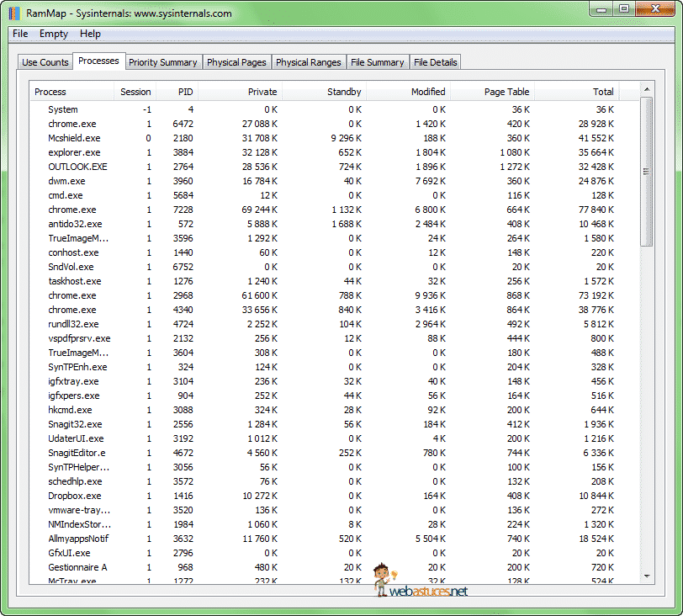Viewport: 683px width, 616px height.
Task: Maximize the RamMap window
Action: coord(624,9)
